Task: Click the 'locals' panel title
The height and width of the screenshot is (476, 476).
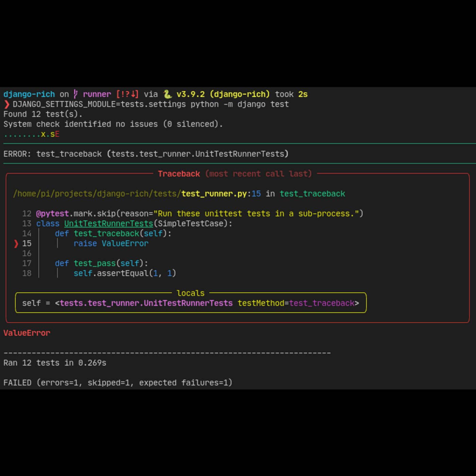Action: coord(191,293)
